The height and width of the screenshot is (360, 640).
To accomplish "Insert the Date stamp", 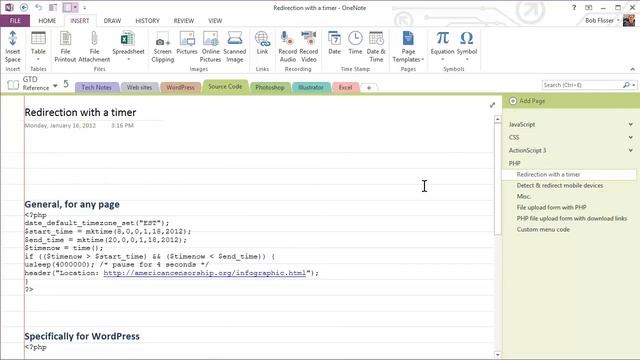I will [x=334, y=43].
